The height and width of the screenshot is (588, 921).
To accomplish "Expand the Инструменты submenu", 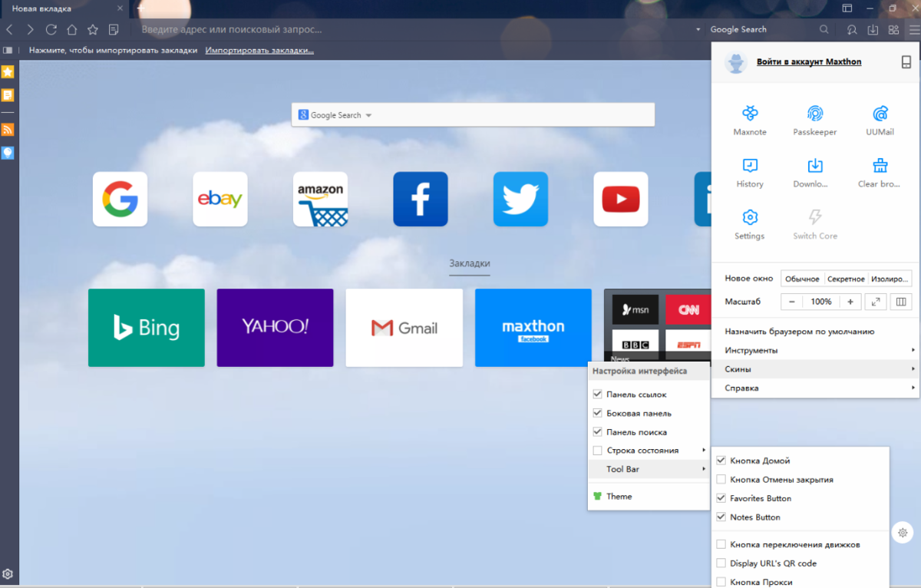I will [x=816, y=350].
